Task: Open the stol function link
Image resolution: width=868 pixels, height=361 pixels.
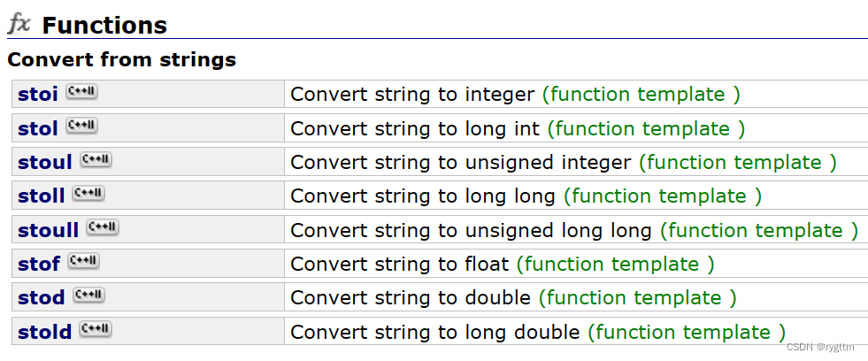Action: [x=38, y=129]
